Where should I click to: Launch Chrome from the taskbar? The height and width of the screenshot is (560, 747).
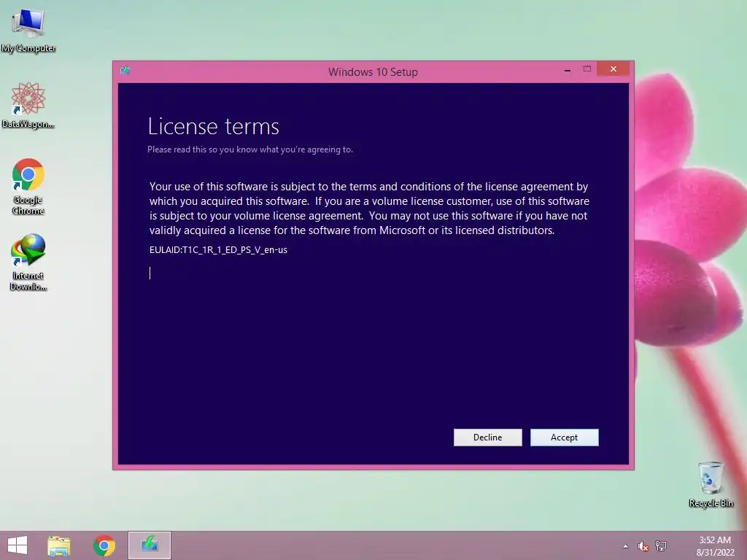pyautogui.click(x=104, y=545)
